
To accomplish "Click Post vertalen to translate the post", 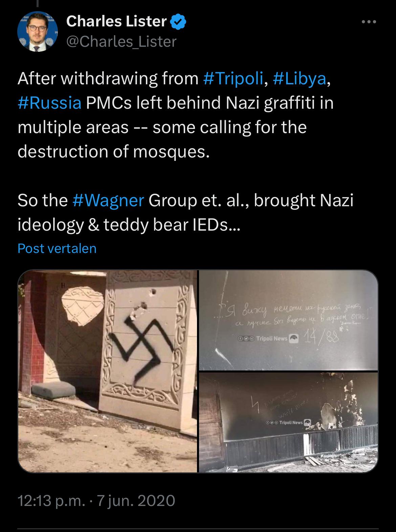I will point(57,249).
